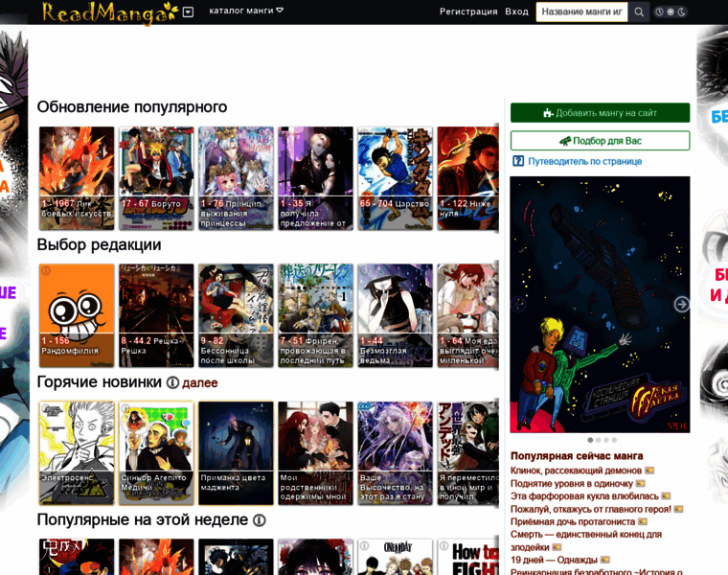This screenshot has width=728, height=575.
Task: Open the How to Fight cover thumbnail
Action: click(x=468, y=557)
